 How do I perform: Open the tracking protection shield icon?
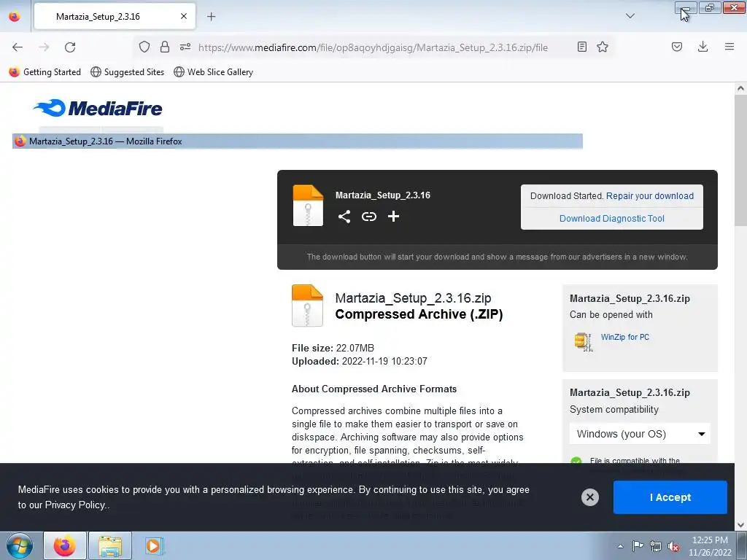pos(144,47)
